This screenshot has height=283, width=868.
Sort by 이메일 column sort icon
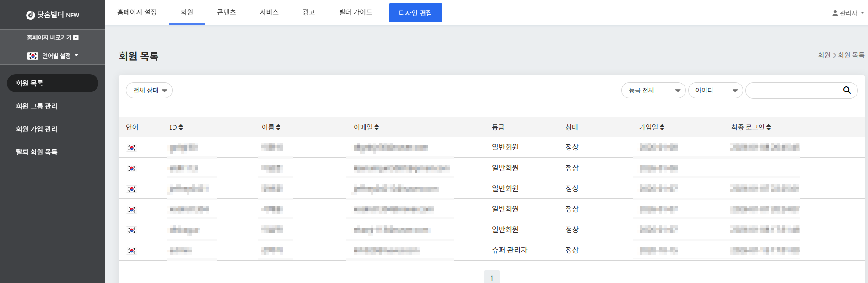pos(377,128)
